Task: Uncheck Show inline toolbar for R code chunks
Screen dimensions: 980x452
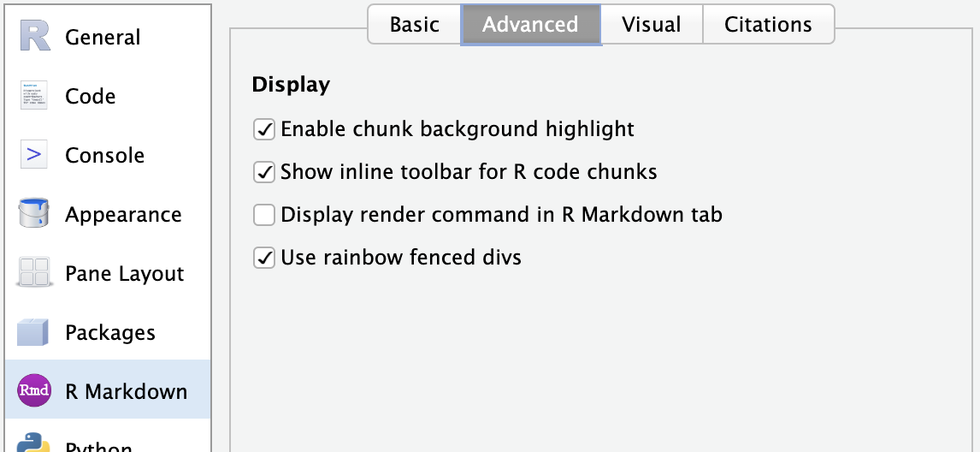Action: coord(263,172)
